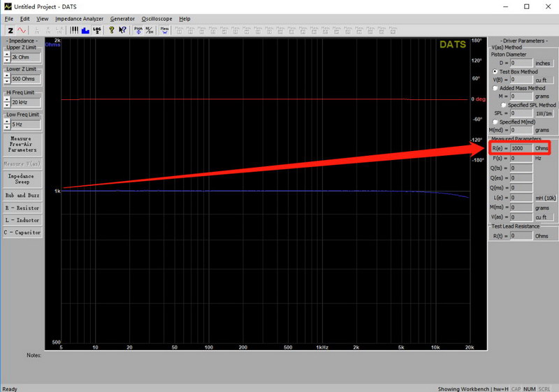This screenshot has height=392, width=559.
Task: Select the Added Mass Method option
Action: (495, 88)
